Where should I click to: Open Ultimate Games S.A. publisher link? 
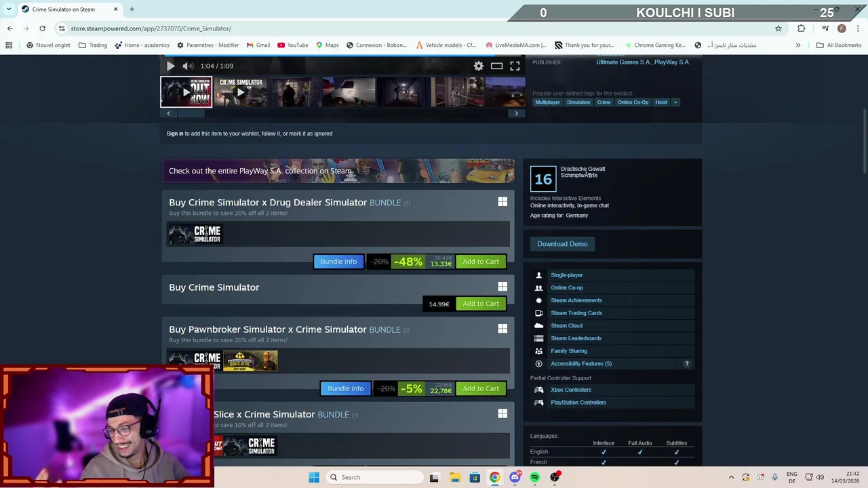[623, 62]
